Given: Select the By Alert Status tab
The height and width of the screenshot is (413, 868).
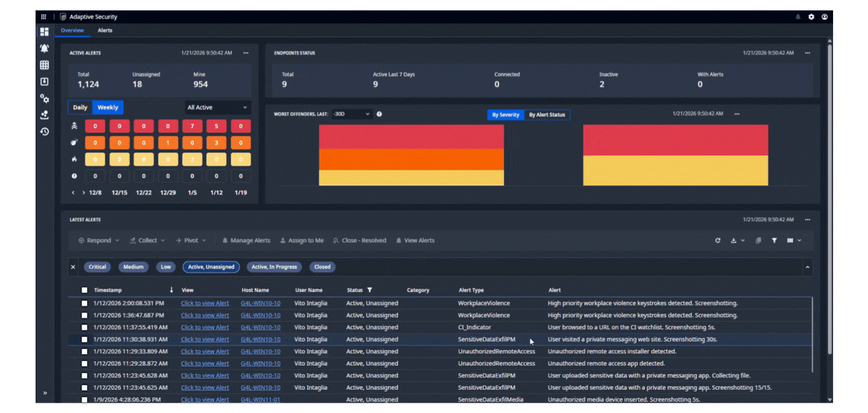Looking at the screenshot, I should point(547,115).
